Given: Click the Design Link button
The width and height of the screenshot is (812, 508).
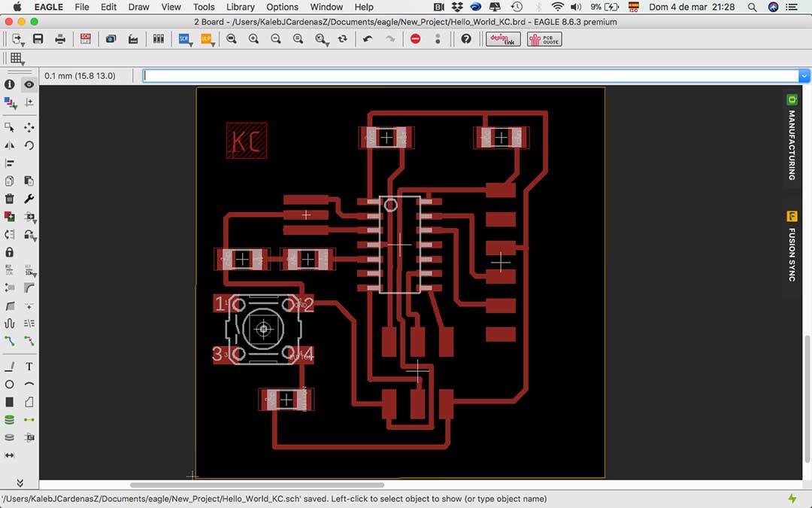Looking at the screenshot, I should point(503,39).
